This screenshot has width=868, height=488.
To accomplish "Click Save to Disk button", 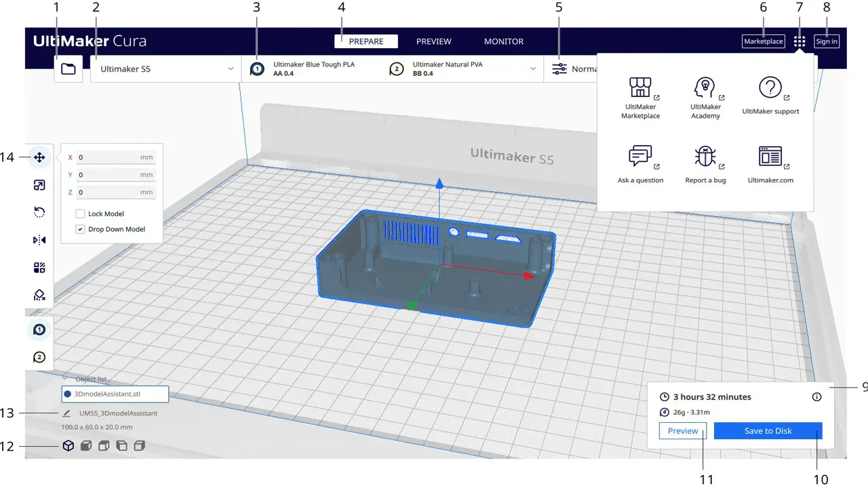I will (768, 431).
